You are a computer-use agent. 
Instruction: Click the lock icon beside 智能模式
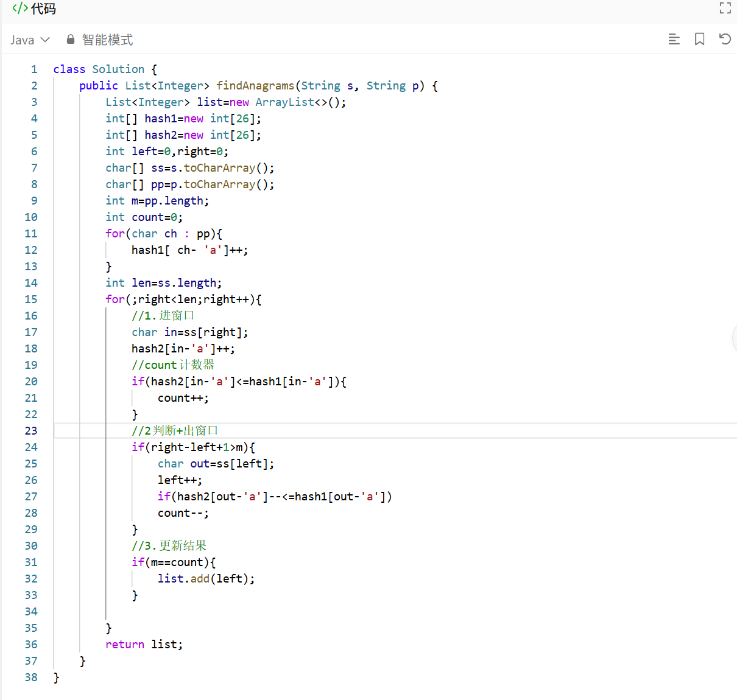tap(71, 40)
